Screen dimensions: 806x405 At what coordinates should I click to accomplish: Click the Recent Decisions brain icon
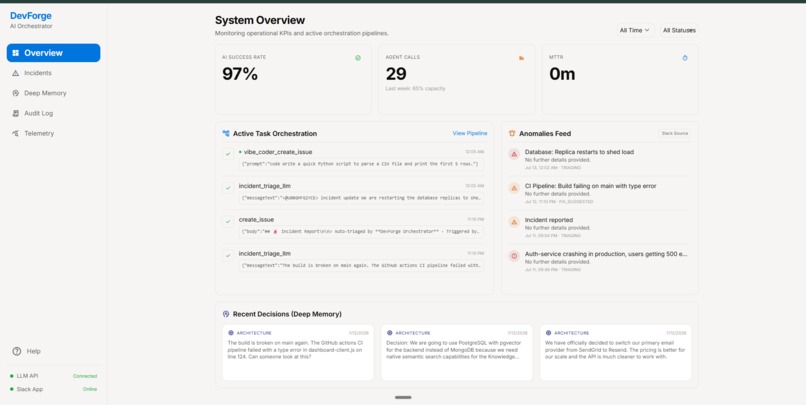(x=226, y=314)
